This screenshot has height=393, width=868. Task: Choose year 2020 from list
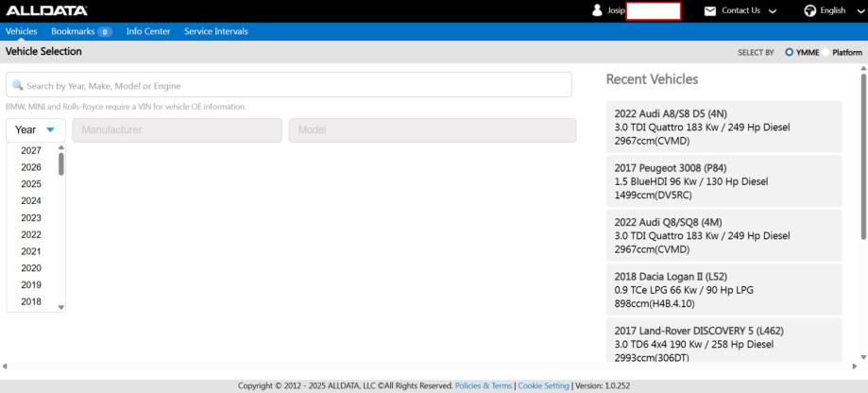31,268
